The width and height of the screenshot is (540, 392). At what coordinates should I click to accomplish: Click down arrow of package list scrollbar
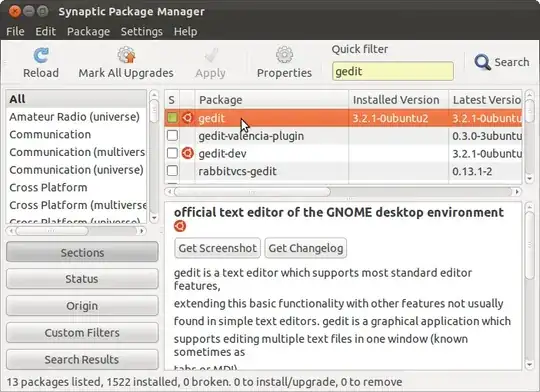click(530, 178)
